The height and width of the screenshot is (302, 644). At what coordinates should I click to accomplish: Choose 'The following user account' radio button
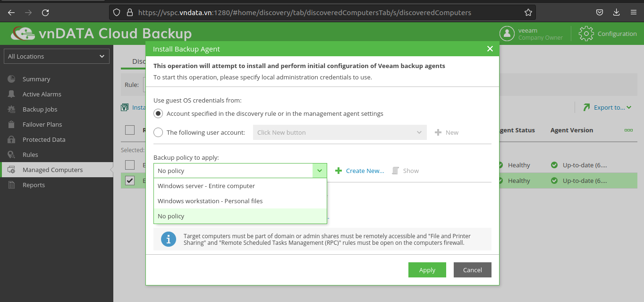(x=159, y=132)
